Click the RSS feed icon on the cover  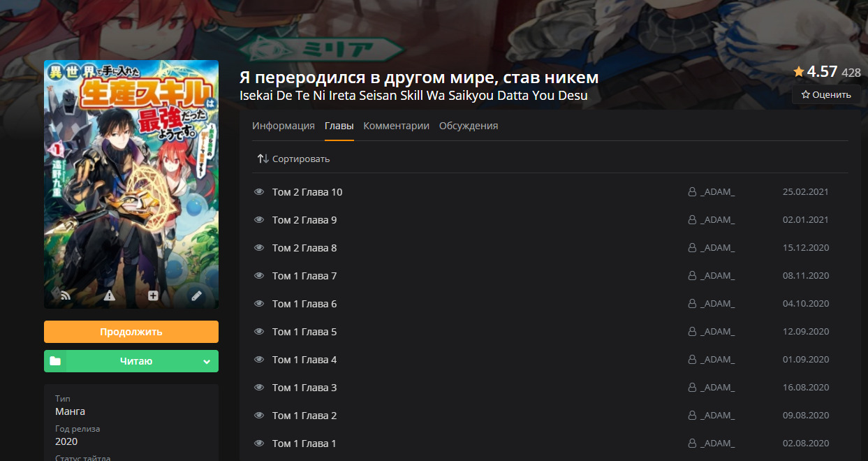click(x=66, y=295)
